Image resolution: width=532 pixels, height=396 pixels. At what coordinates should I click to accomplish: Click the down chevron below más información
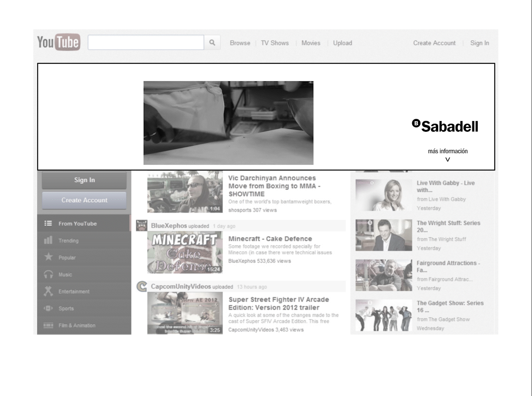click(x=448, y=159)
